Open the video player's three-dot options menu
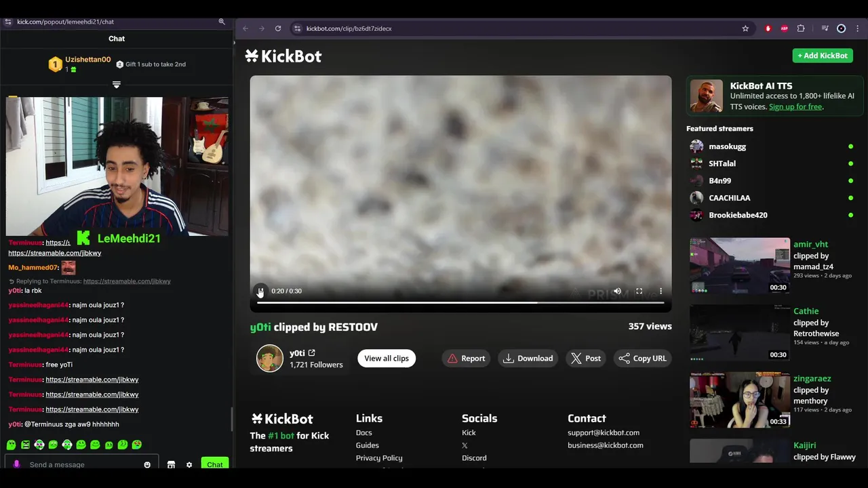The height and width of the screenshot is (488, 868). pos(660,291)
